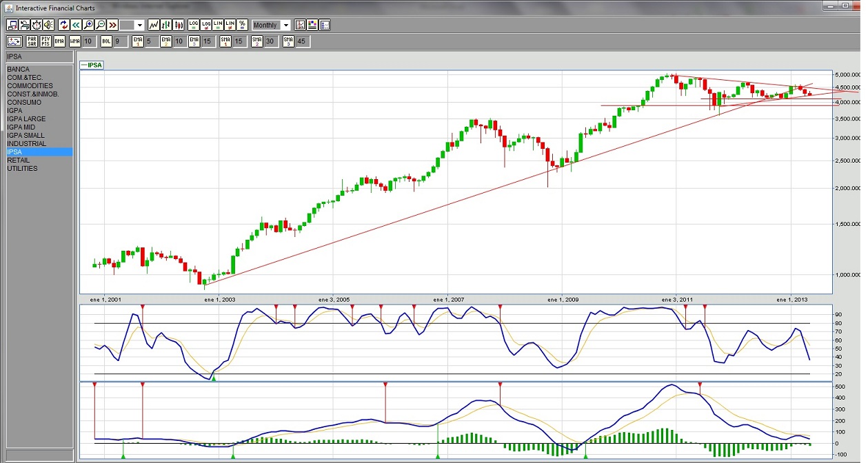Click the indicators panel icon on second row
This screenshot has height=463, width=868.
point(14,41)
